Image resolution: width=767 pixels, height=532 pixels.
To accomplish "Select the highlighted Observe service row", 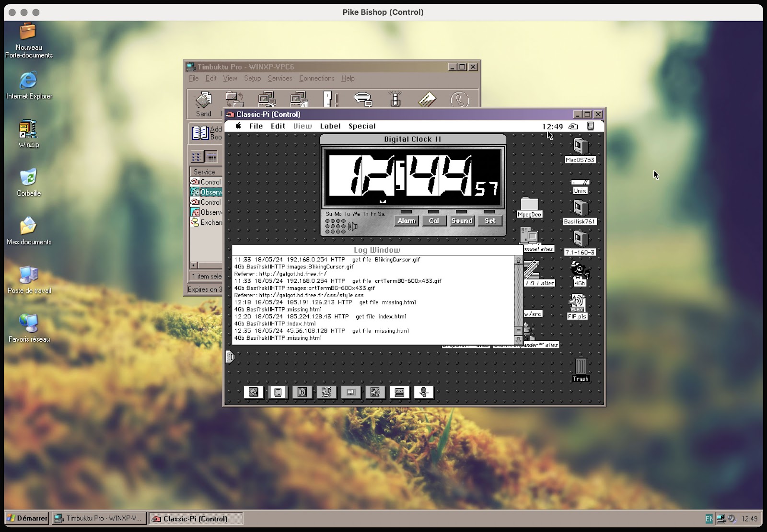I will [206, 192].
